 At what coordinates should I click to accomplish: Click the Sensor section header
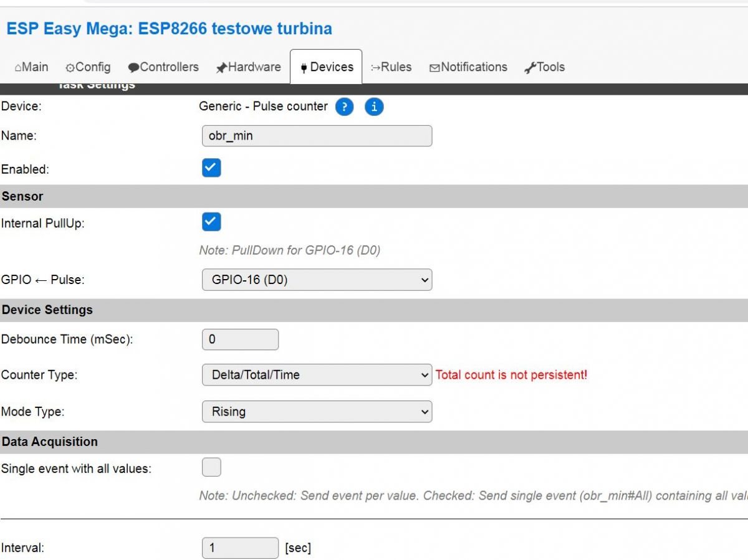click(x=374, y=196)
